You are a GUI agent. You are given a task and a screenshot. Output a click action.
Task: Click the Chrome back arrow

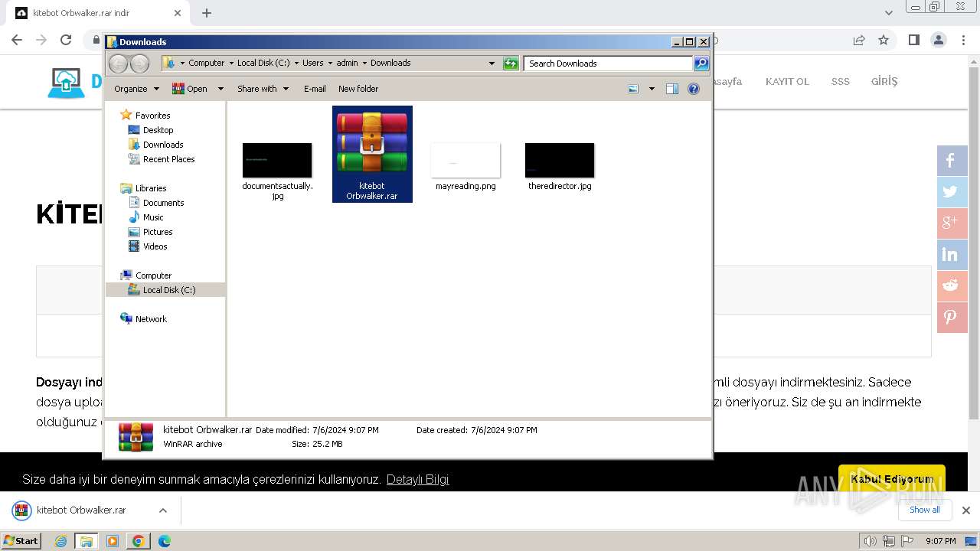[x=17, y=40]
